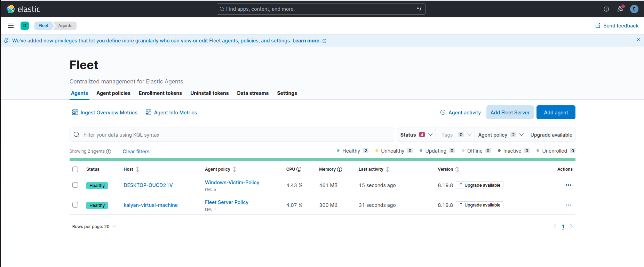
Task: Click the Elastic logo home icon
Action: coord(11,9)
